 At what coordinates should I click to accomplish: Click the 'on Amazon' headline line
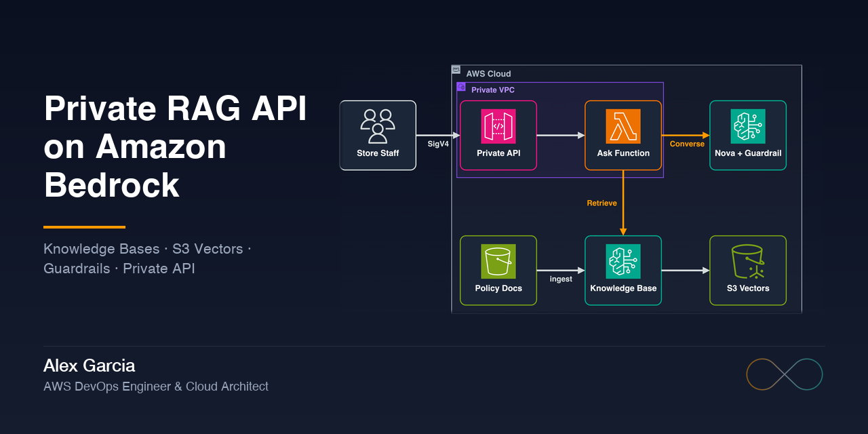135,146
